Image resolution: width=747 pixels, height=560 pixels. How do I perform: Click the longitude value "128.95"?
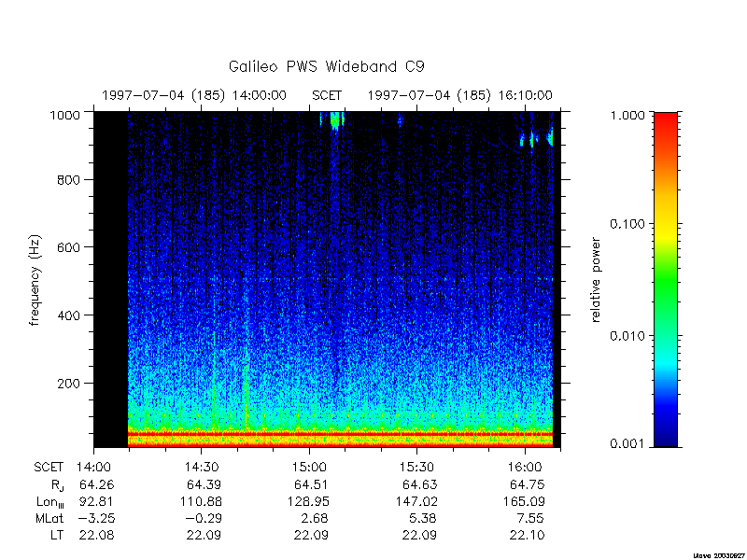[x=308, y=501]
